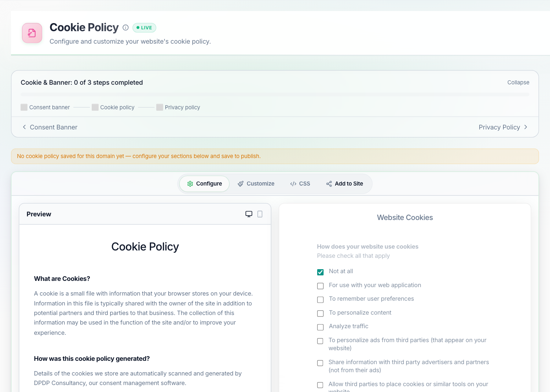
Task: Switch to the Customize tab
Action: point(256,184)
